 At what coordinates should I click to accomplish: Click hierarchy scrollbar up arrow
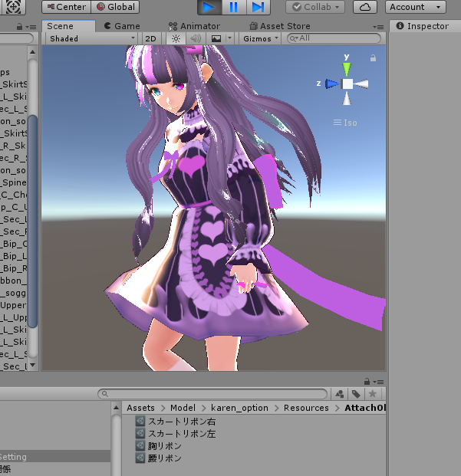point(32,52)
